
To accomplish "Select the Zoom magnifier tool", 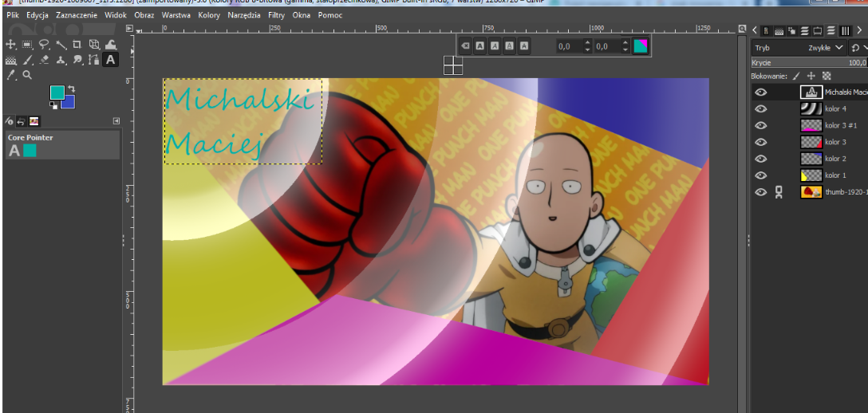I will (27, 75).
